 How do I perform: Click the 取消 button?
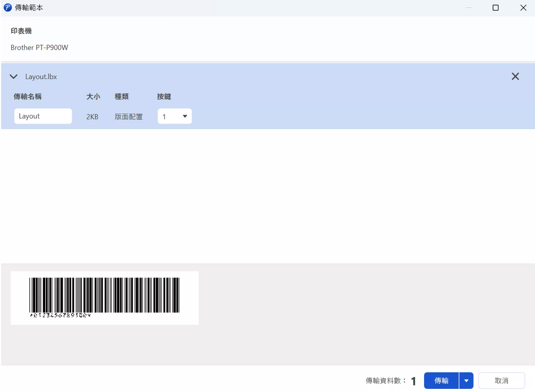click(501, 381)
